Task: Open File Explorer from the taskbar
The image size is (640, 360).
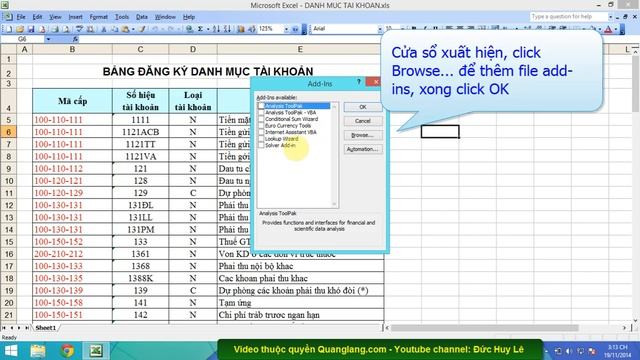Action: (38, 351)
